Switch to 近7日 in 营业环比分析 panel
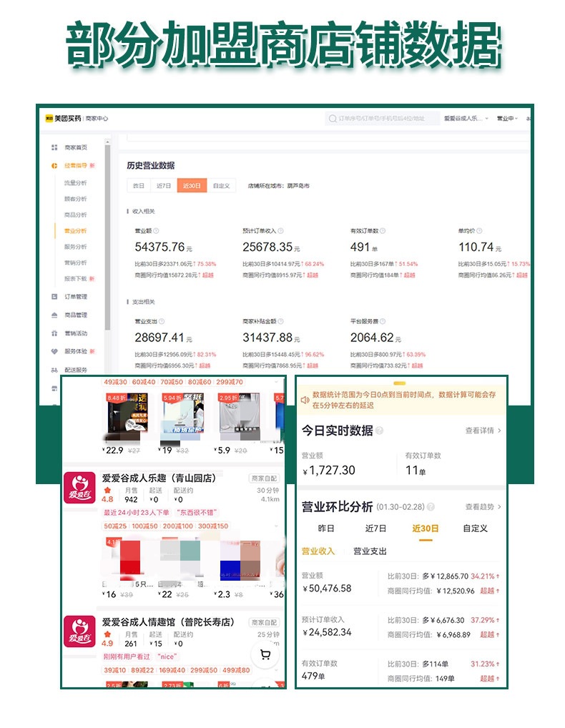Screen dimensions: 565x728 click(375, 528)
